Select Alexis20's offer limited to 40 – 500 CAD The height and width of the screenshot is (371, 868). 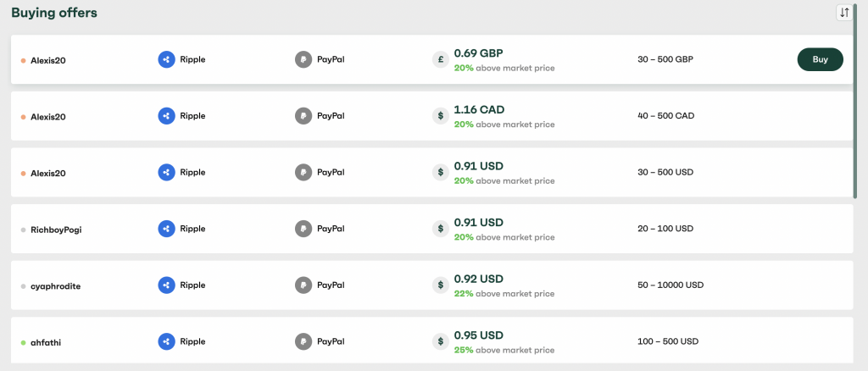(431, 116)
